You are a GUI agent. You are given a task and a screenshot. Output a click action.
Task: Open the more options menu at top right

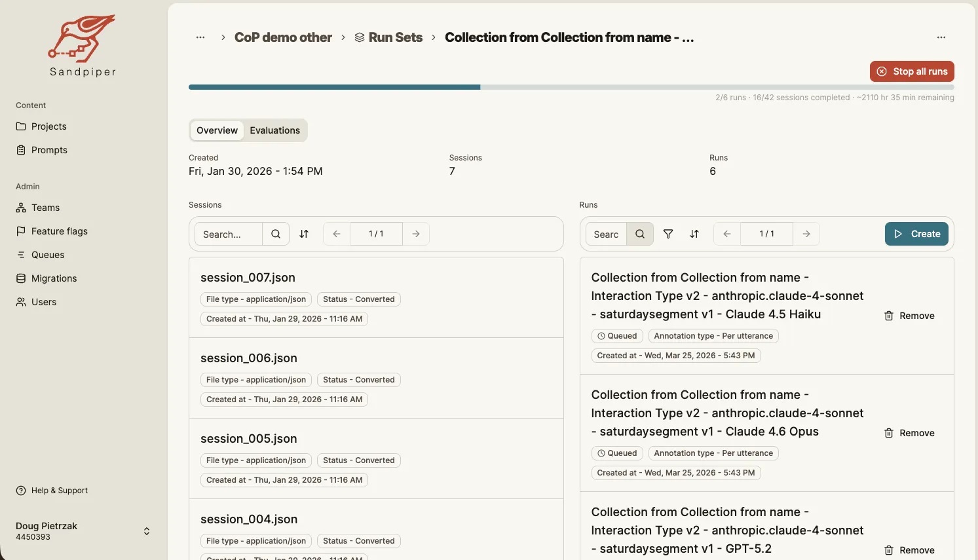[x=941, y=37]
